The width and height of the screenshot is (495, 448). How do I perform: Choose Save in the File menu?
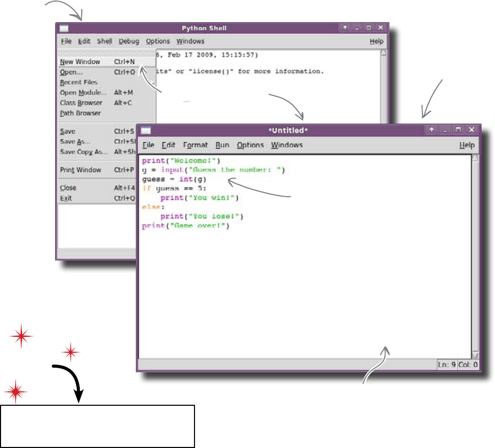click(97, 131)
